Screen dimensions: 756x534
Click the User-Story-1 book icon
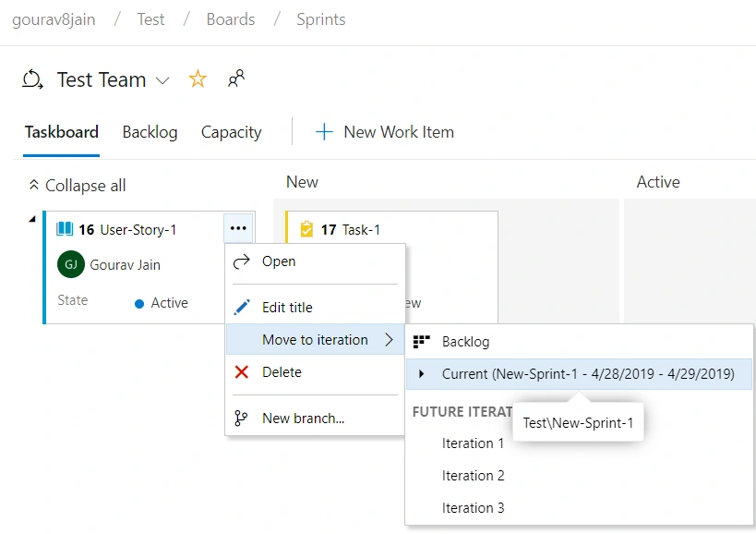point(65,228)
